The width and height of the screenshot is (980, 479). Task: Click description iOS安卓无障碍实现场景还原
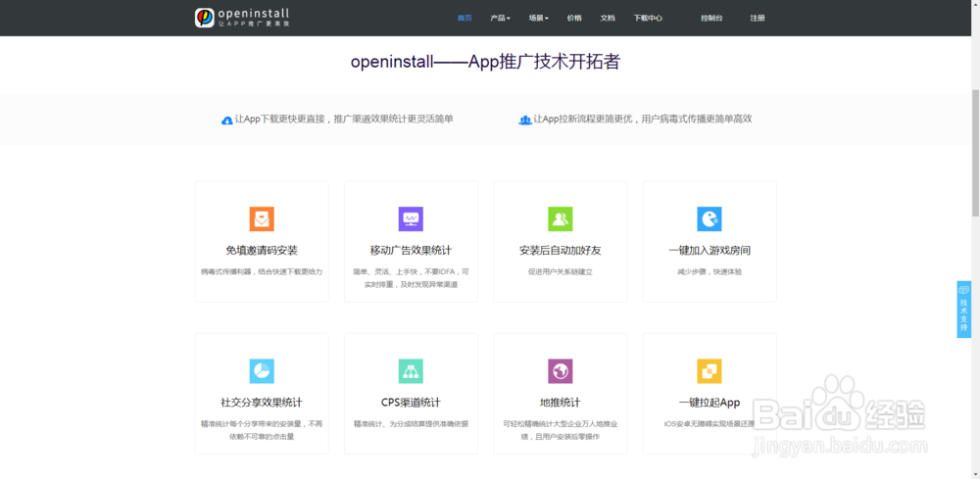click(710, 423)
